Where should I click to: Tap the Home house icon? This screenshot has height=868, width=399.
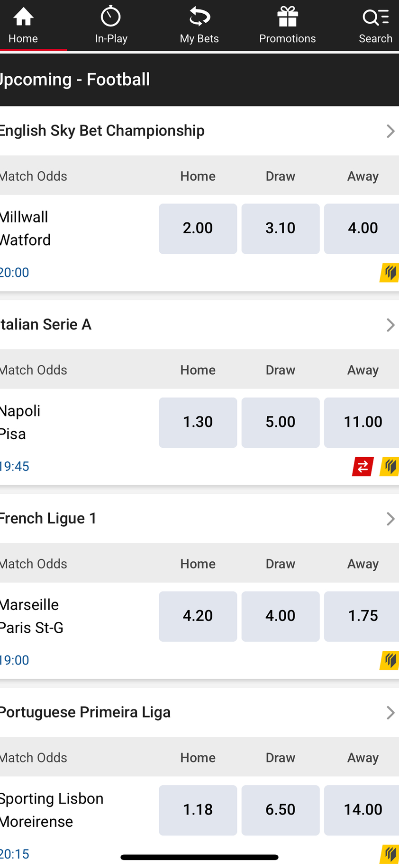pyautogui.click(x=23, y=17)
